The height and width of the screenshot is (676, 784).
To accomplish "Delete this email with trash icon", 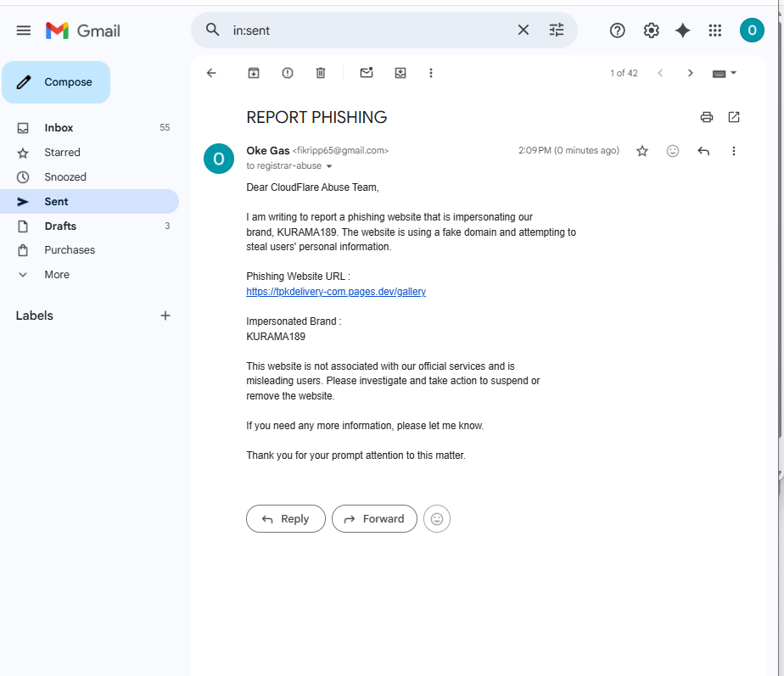I will tap(321, 73).
